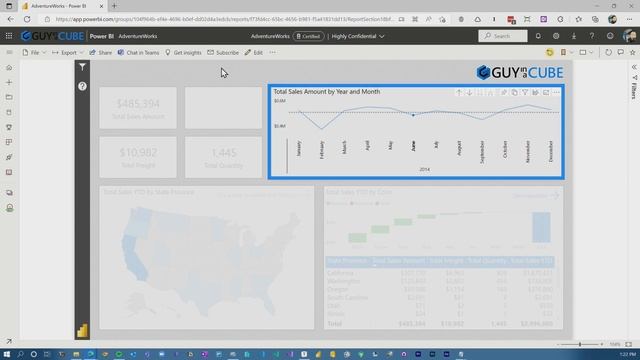Click in the Power BI Search box
This screenshot has height=360, width=640.
pos(502,36)
